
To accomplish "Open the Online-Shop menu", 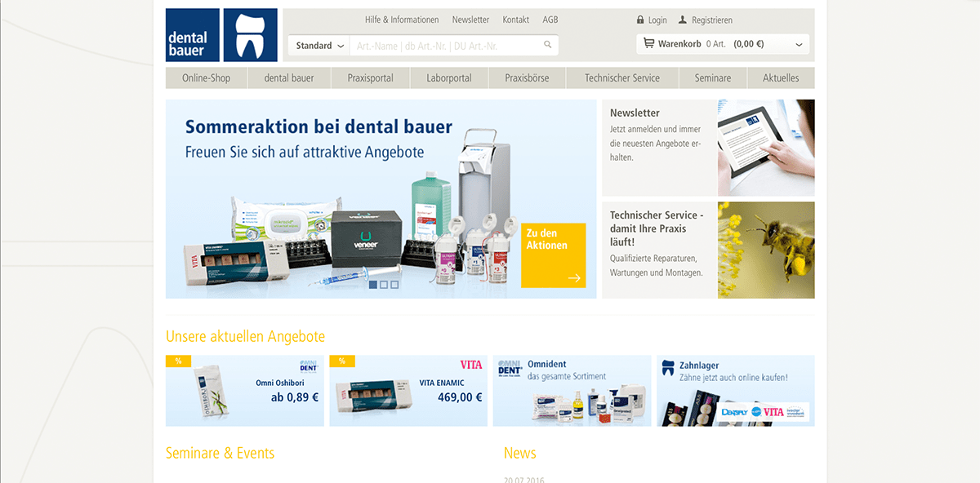I will click(206, 78).
